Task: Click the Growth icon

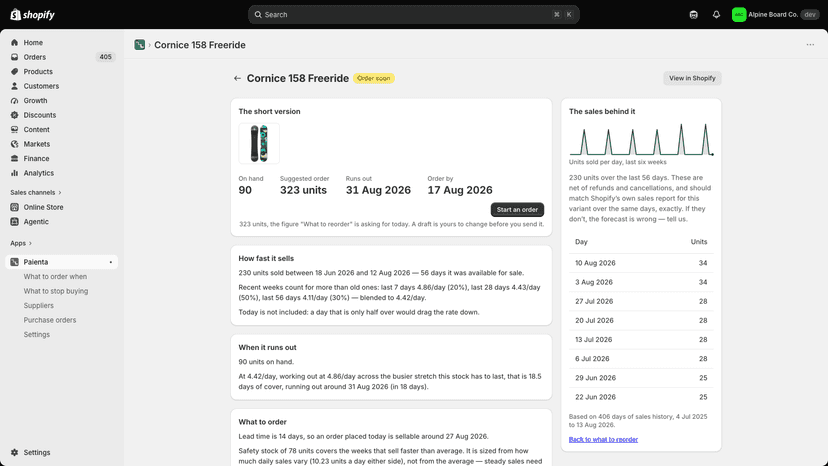Action: tap(14, 101)
